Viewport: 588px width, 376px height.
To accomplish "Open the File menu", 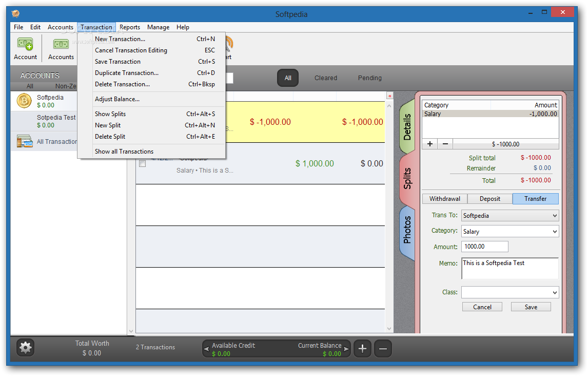I will pos(18,27).
